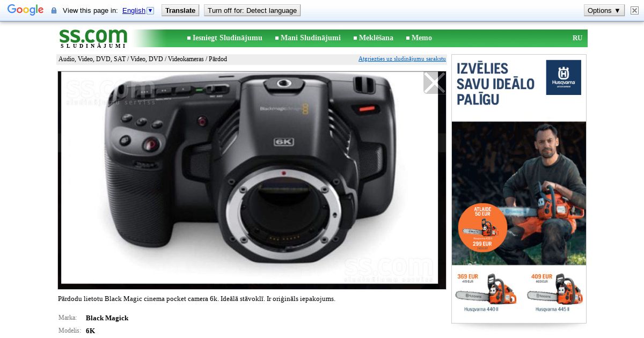This screenshot has height=338, width=644.
Task: Click the listing description starting Pārdodu lietotu
Action: pos(196,299)
